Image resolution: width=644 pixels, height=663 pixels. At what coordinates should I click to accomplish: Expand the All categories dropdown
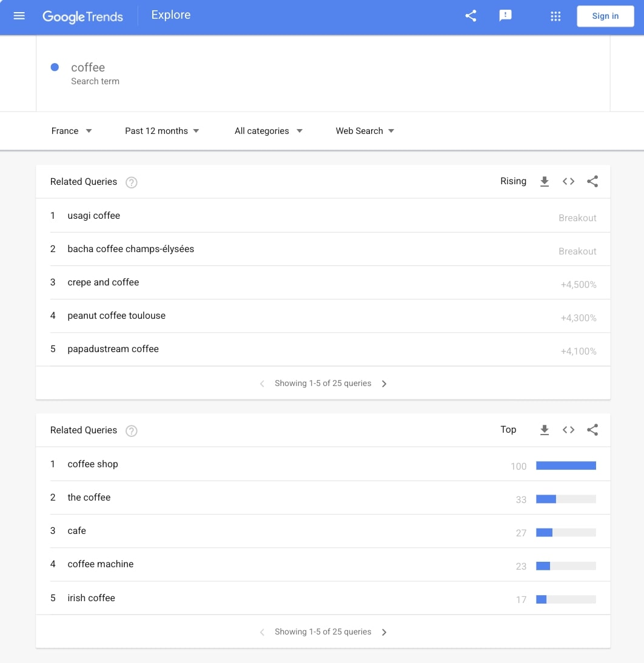[x=268, y=131]
